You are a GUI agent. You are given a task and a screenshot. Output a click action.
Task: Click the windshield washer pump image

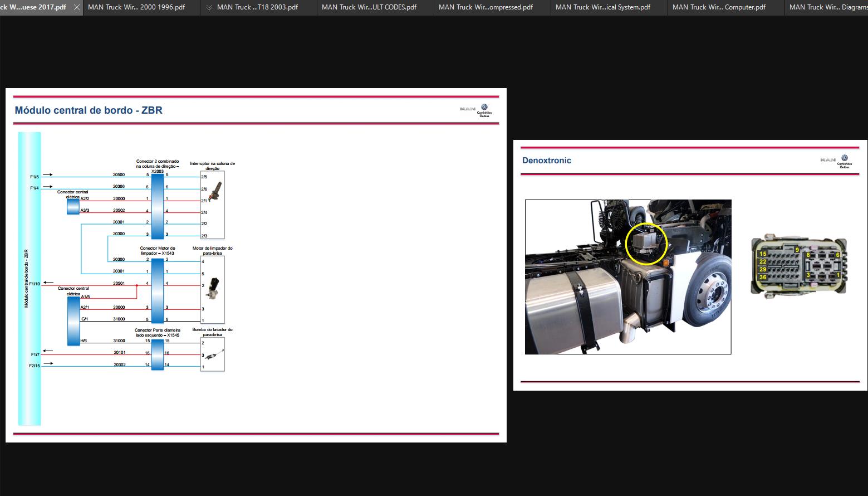click(215, 354)
